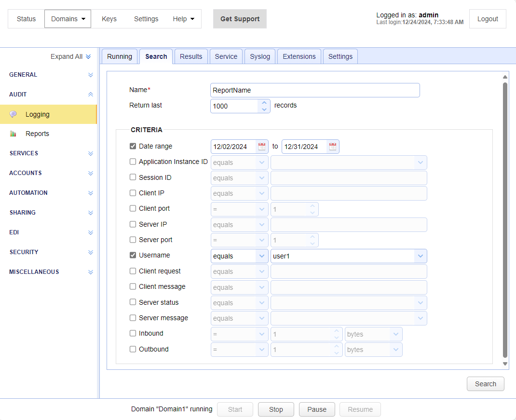Click the Search button
Viewport: 516px width, 420px height.
click(485, 384)
